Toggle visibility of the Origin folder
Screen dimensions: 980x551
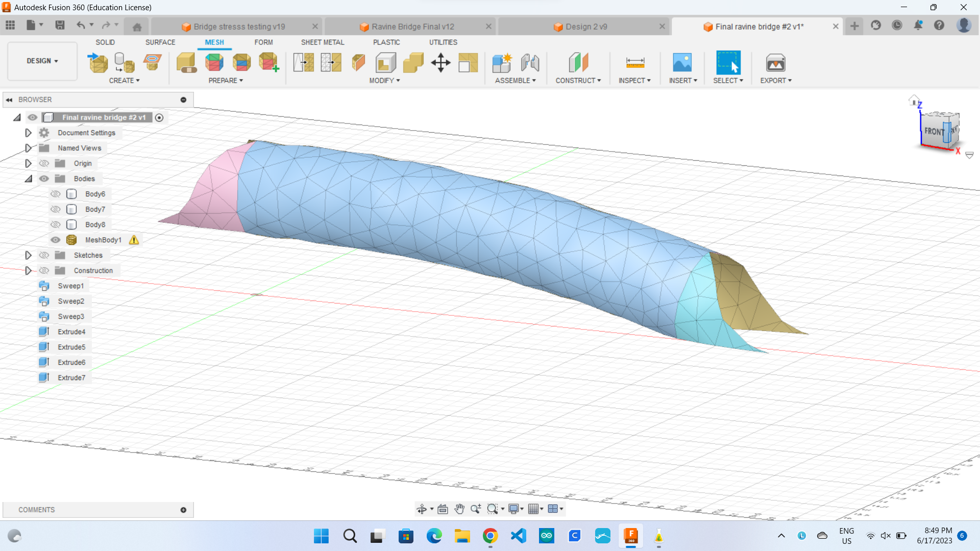44,163
